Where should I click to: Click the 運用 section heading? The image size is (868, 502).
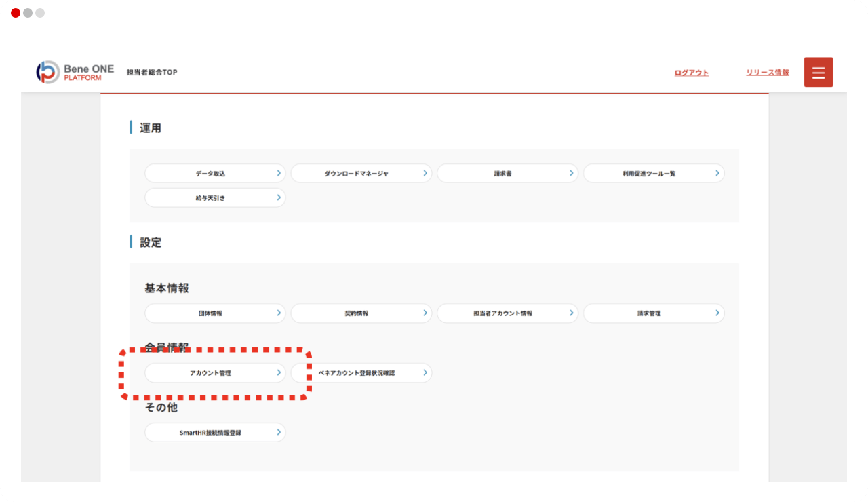coord(151,128)
